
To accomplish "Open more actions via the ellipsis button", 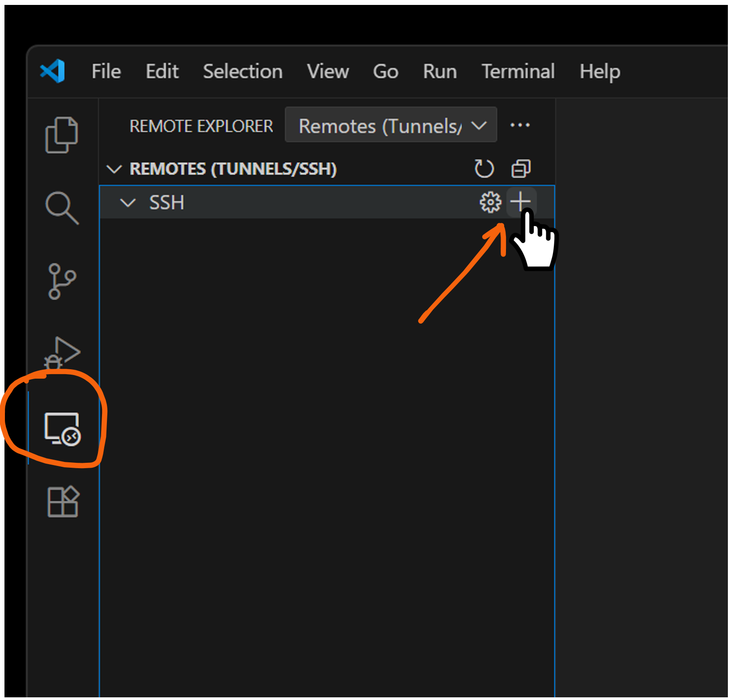I will (520, 125).
